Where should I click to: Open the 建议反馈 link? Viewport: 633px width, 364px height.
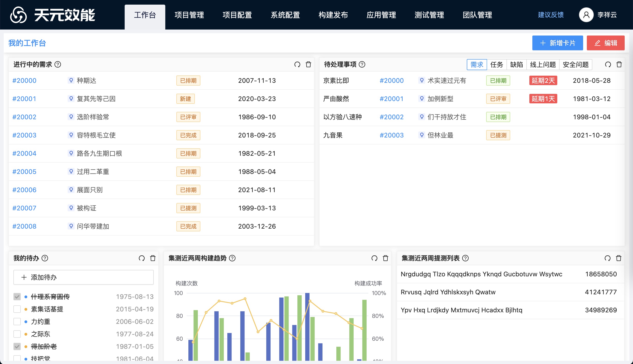point(551,15)
